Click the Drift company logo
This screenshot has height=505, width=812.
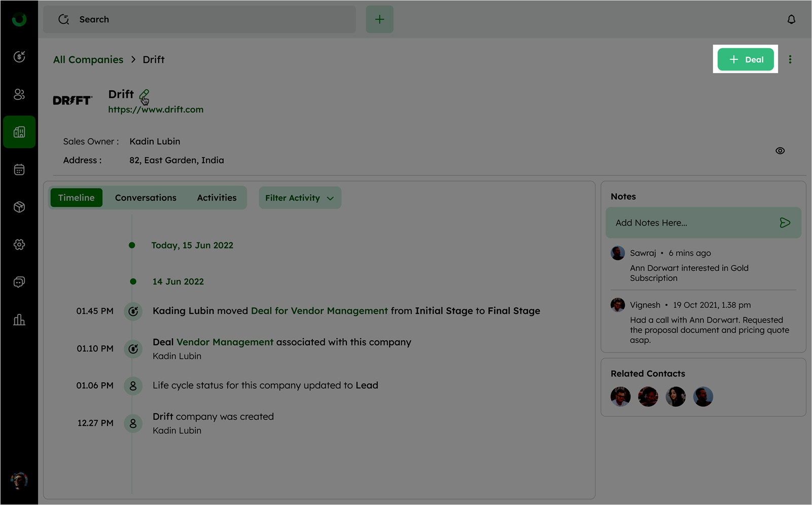pos(73,100)
